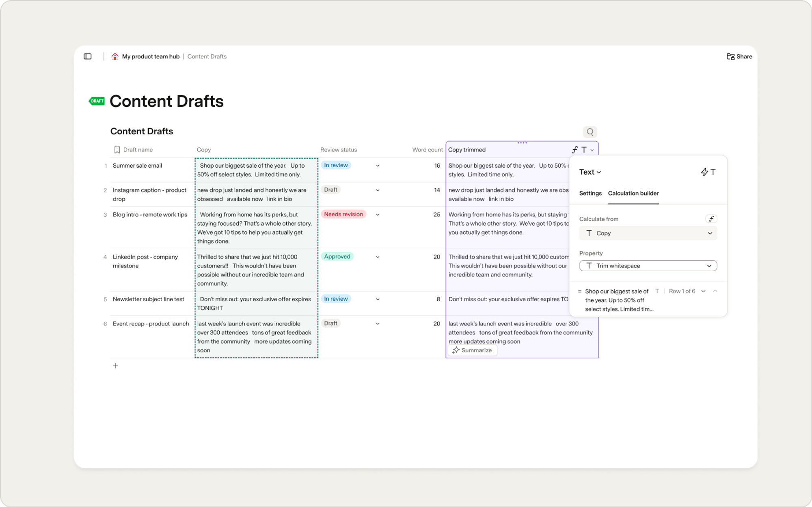The width and height of the screenshot is (812, 507).
Task: Click the green DRAFT tag icon
Action: click(97, 101)
